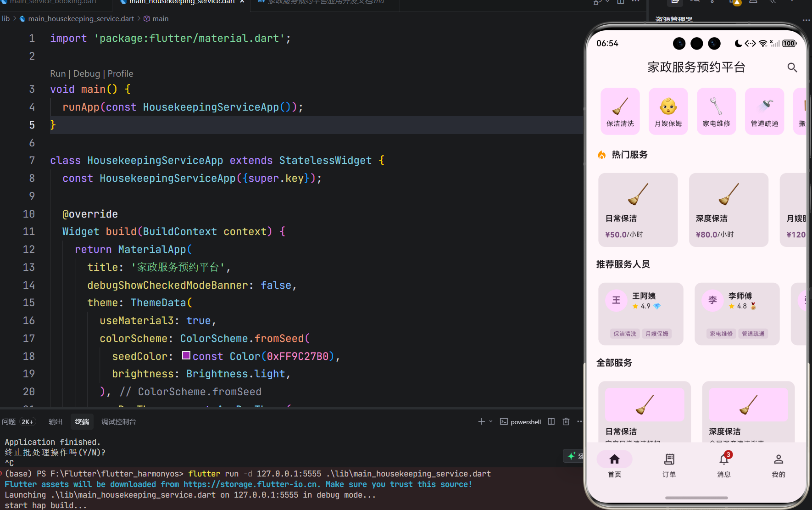Switch to the 问题 problems panel tab
The image size is (812, 510).
[9, 421]
